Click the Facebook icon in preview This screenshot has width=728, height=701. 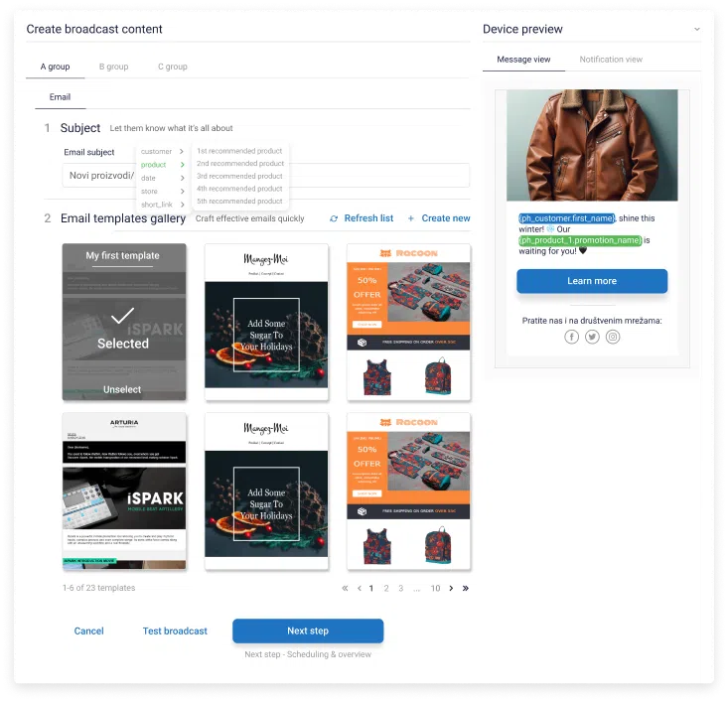572,337
